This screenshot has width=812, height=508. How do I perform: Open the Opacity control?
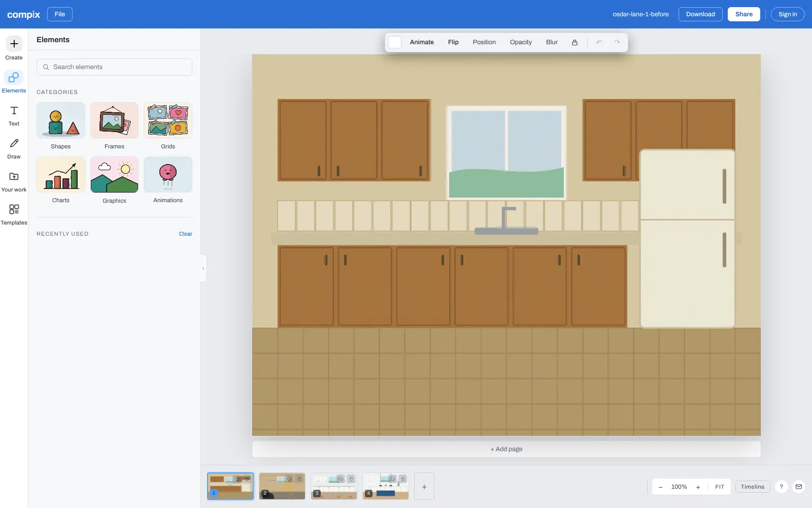tap(521, 42)
